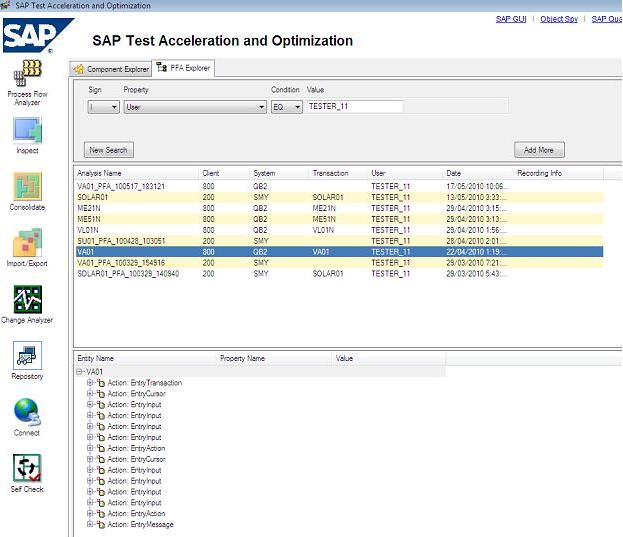This screenshot has width=623, height=537.
Task: Open the SAP GUI link
Action: [511, 19]
